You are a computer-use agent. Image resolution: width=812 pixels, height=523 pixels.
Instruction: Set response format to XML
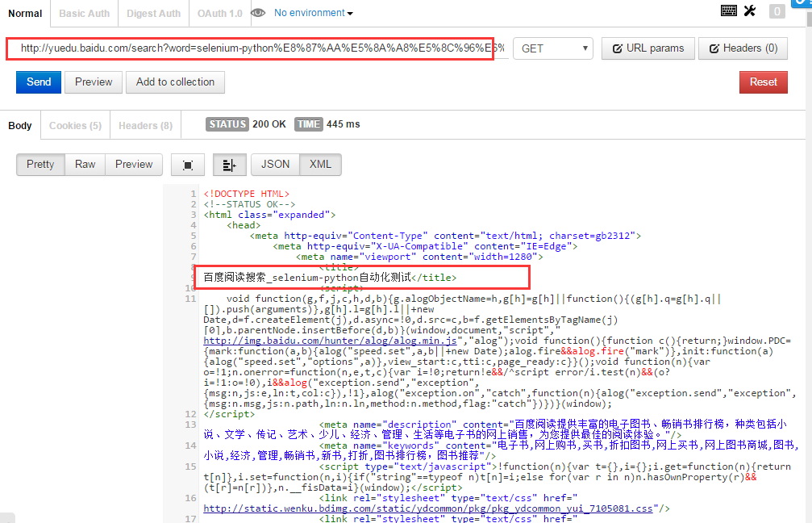(x=320, y=165)
